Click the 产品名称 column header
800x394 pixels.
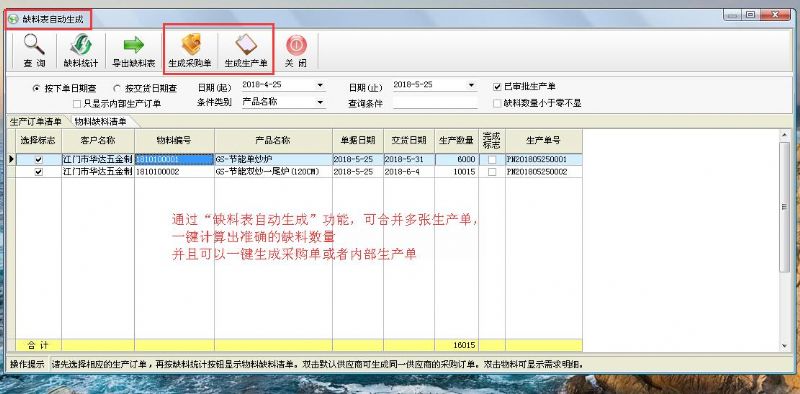coord(273,140)
